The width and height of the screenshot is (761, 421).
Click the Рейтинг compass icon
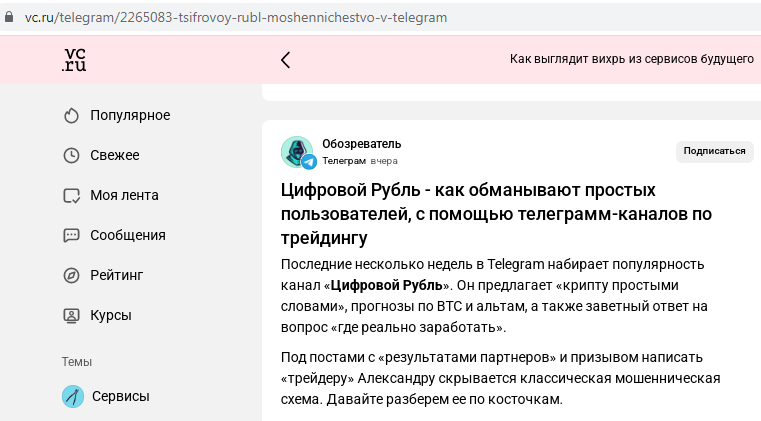point(71,276)
